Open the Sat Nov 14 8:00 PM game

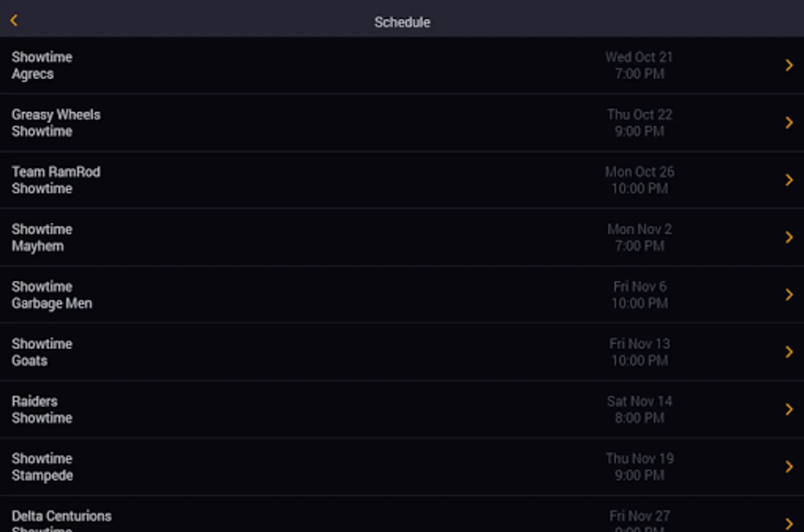tap(639, 409)
